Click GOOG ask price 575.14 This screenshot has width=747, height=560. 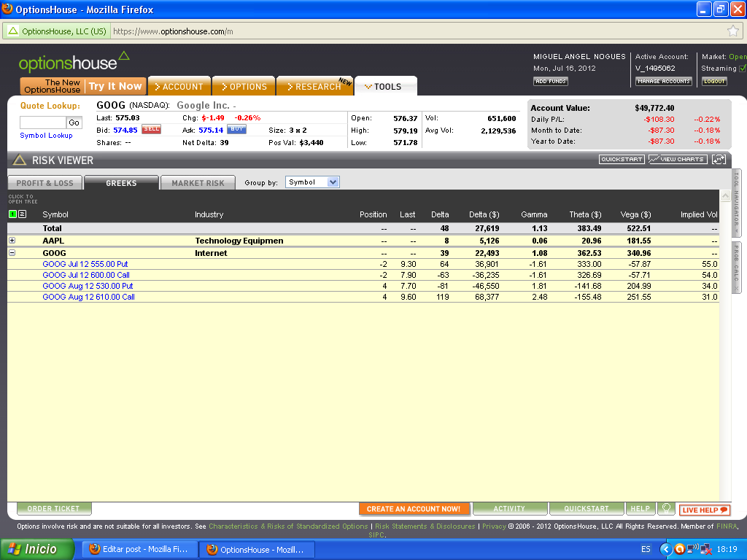pyautogui.click(x=211, y=130)
